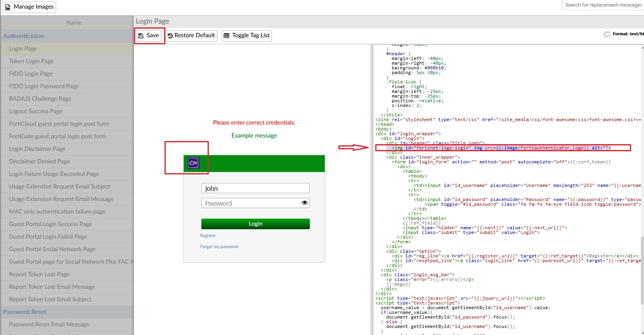Viewport: 644px width, 335px height.
Task: Click Restore Default button
Action: tap(191, 35)
